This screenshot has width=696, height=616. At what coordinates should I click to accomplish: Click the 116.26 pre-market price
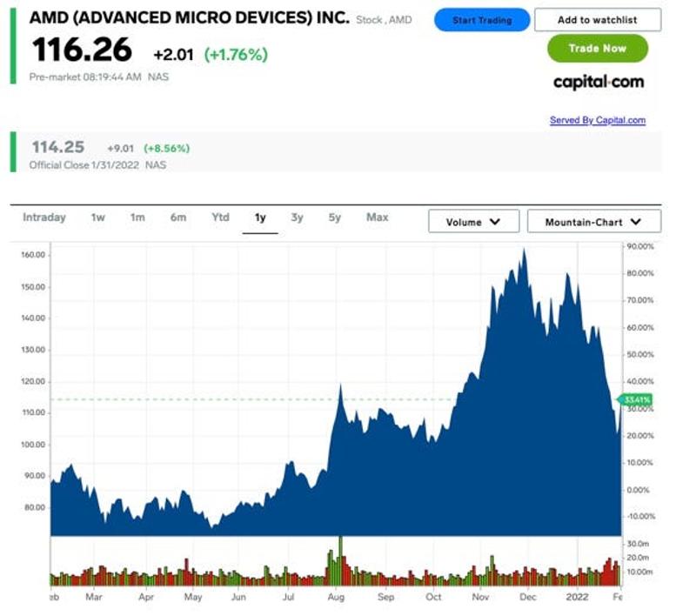tap(82, 50)
